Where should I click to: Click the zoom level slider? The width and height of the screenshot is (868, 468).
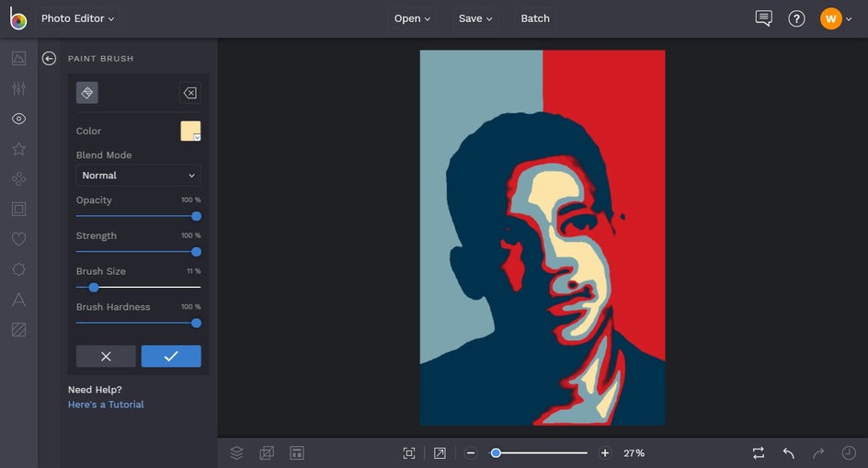tap(538, 453)
